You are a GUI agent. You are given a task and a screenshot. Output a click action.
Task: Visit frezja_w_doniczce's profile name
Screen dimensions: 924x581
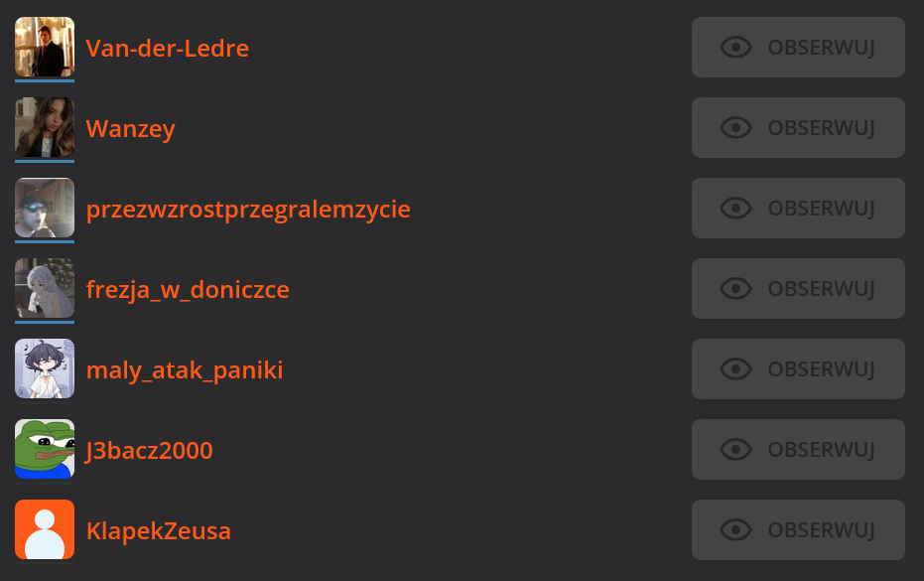coord(188,290)
